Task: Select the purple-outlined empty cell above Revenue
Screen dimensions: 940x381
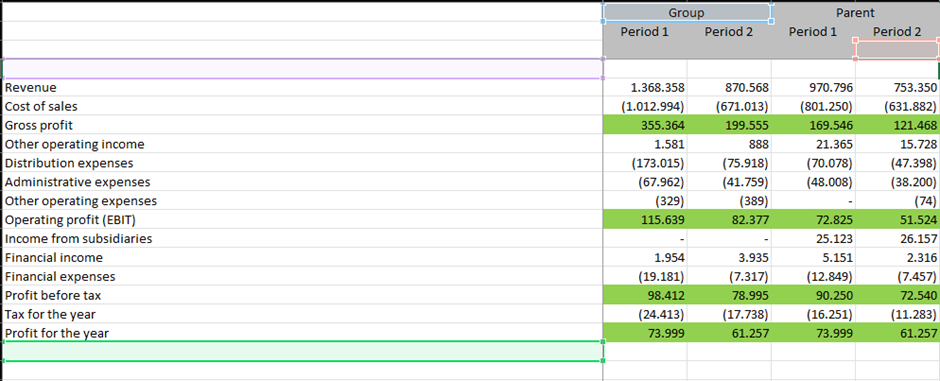Action: click(302, 68)
